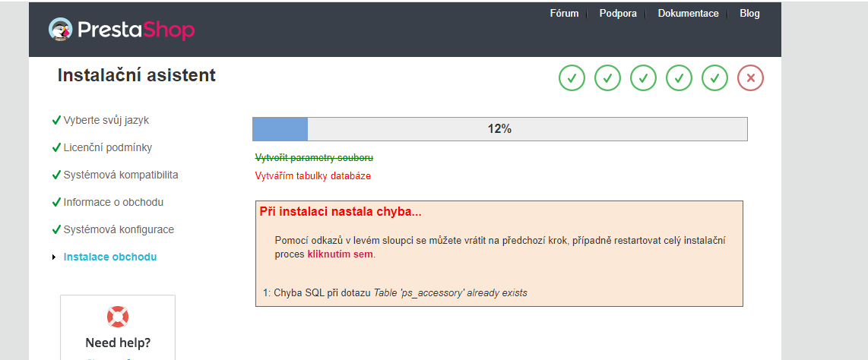Click the 12% installation progress bar
This screenshot has height=360, width=868.
(x=500, y=129)
